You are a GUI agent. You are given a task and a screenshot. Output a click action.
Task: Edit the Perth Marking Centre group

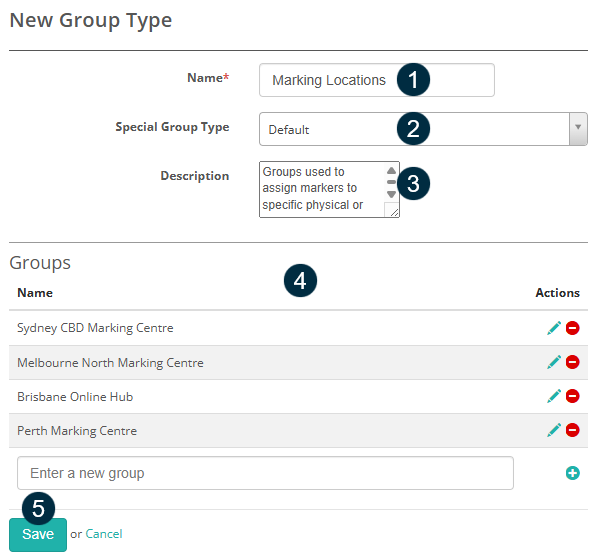[554, 430]
